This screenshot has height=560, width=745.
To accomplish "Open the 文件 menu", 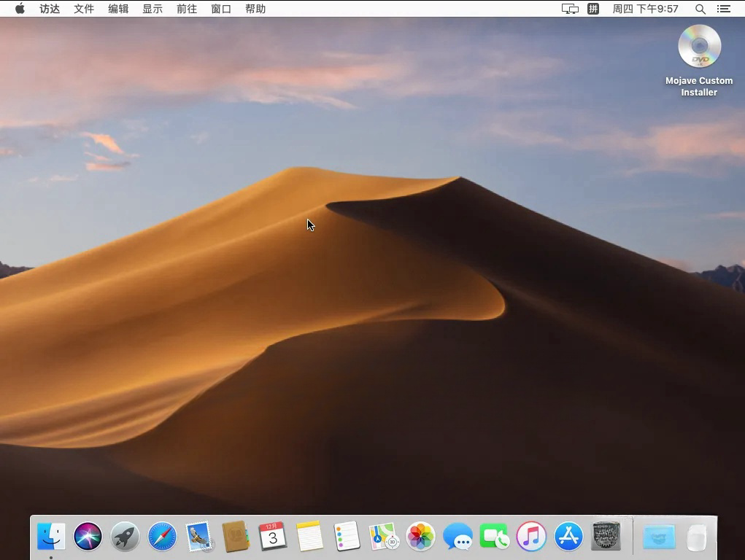I will pos(84,9).
